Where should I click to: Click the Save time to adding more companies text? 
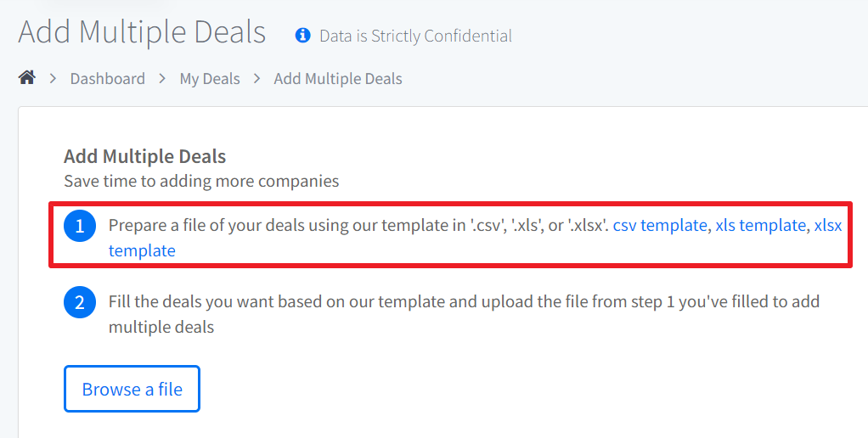point(201,181)
